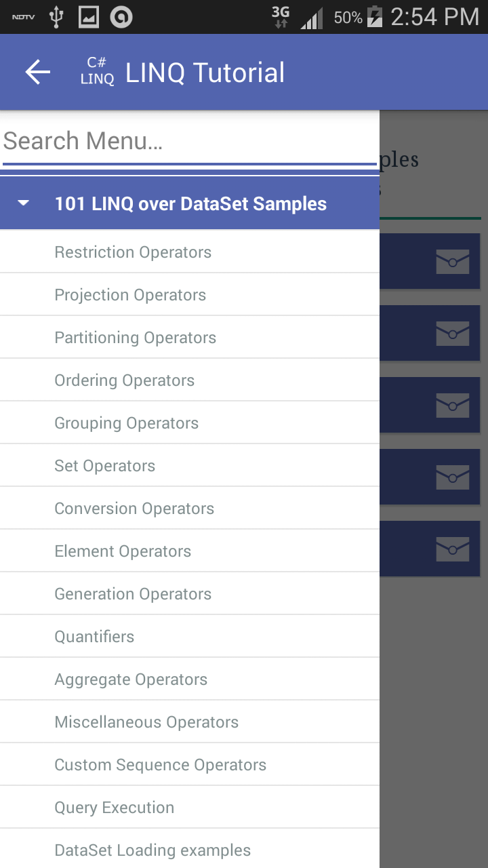Select Projection Operators entry
Viewport: 488px width, 868px height.
(x=130, y=295)
